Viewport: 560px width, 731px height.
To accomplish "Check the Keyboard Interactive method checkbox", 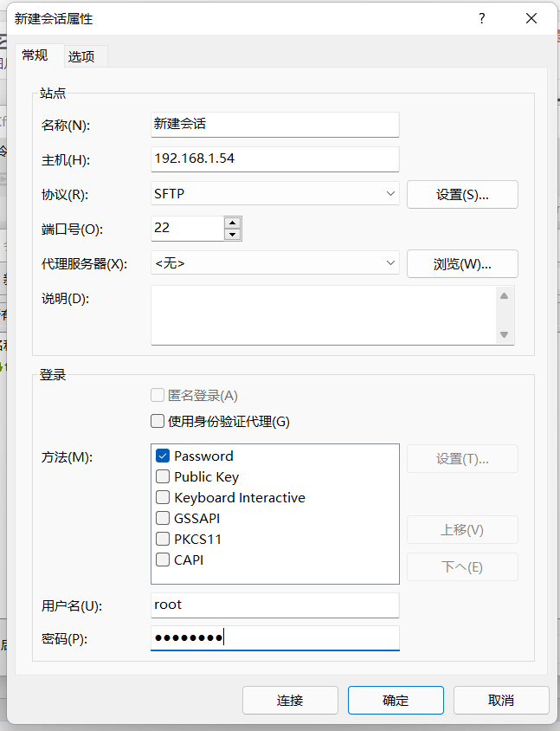I will (x=163, y=497).
